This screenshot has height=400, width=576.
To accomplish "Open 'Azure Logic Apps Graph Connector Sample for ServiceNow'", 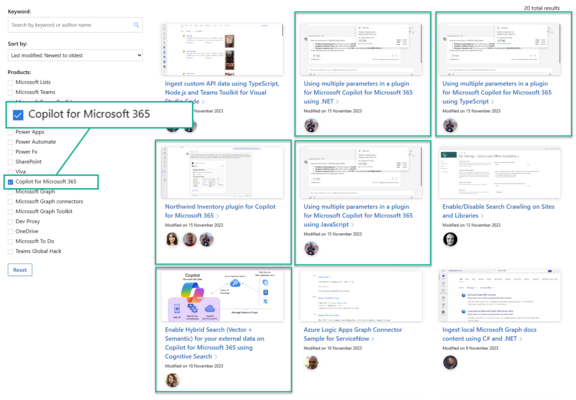I will pyautogui.click(x=353, y=334).
